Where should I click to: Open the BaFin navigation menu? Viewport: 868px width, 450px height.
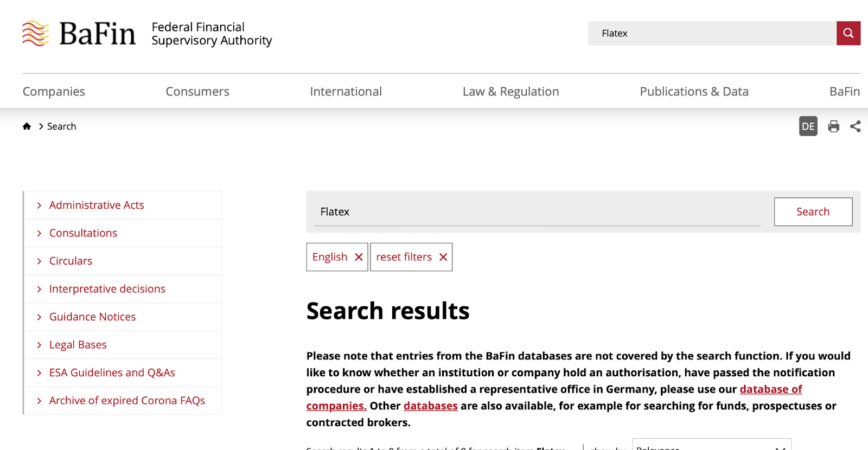point(845,92)
